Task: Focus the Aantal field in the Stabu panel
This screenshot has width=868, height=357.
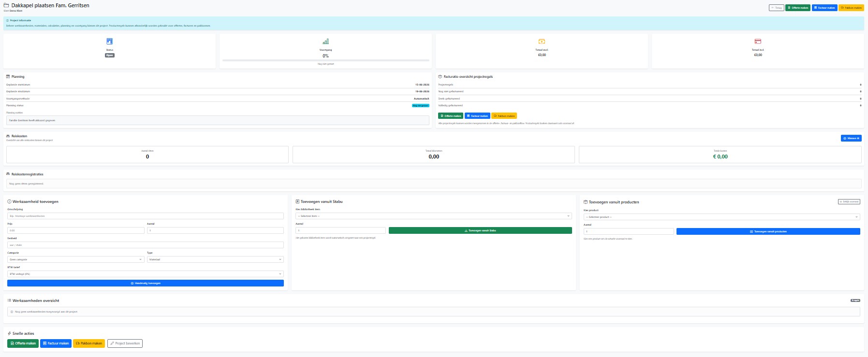Action: 340,230
